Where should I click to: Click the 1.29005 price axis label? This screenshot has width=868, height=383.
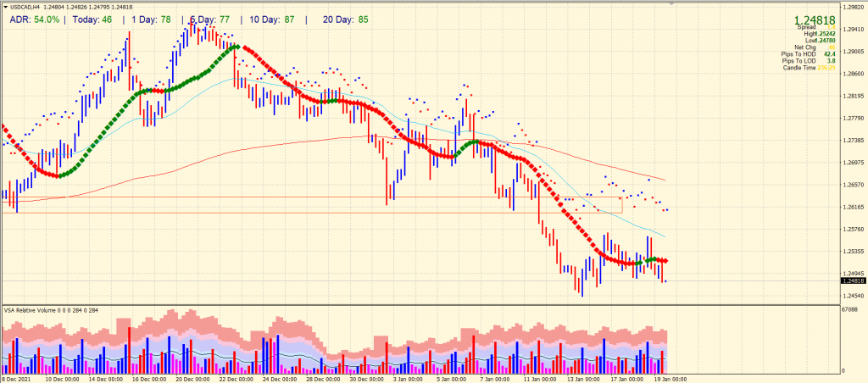[854, 52]
